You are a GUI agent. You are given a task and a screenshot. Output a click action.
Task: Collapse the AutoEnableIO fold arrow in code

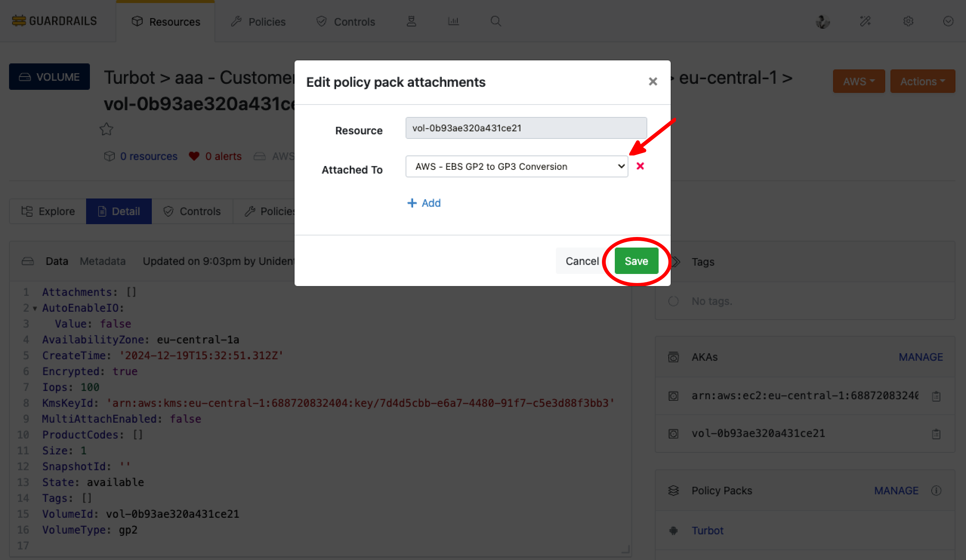(35, 308)
